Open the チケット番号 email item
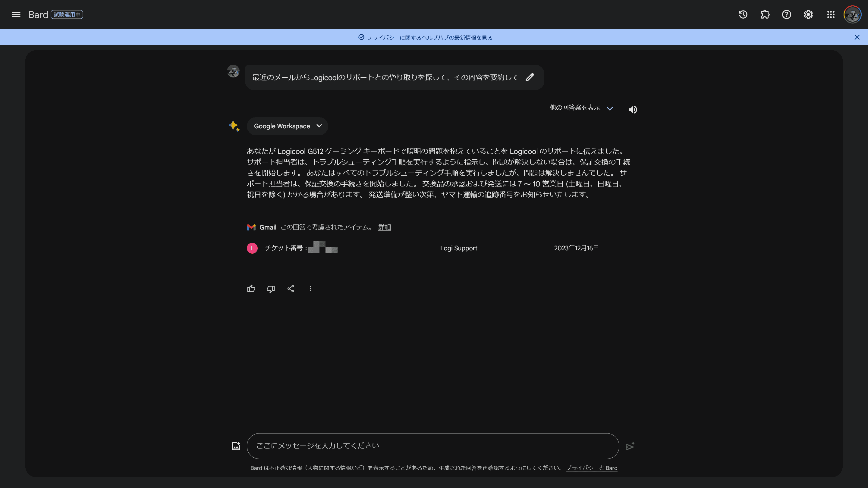868x488 pixels. pyautogui.click(x=423, y=248)
